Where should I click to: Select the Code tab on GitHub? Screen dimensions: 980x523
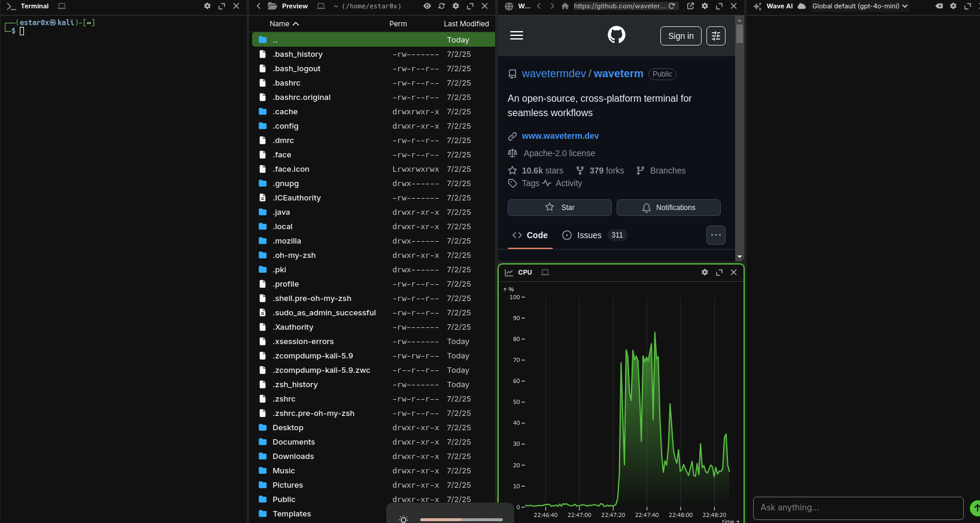tap(530, 235)
